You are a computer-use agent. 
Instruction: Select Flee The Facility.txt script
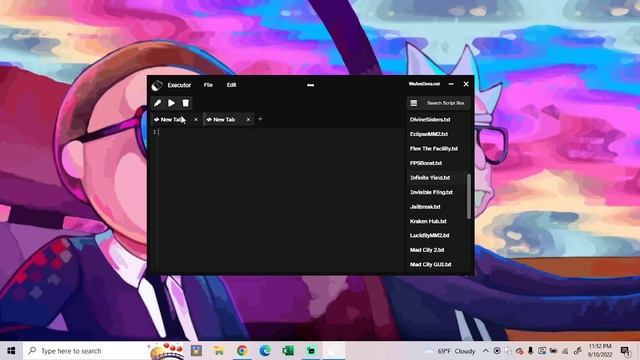coord(433,149)
